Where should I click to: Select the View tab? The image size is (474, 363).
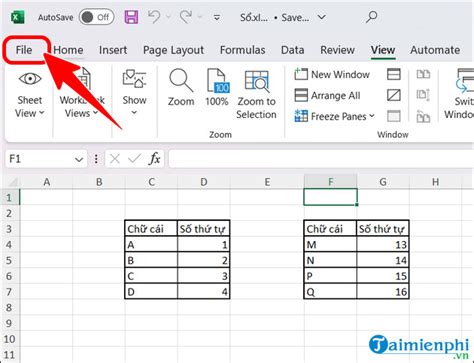tap(383, 50)
